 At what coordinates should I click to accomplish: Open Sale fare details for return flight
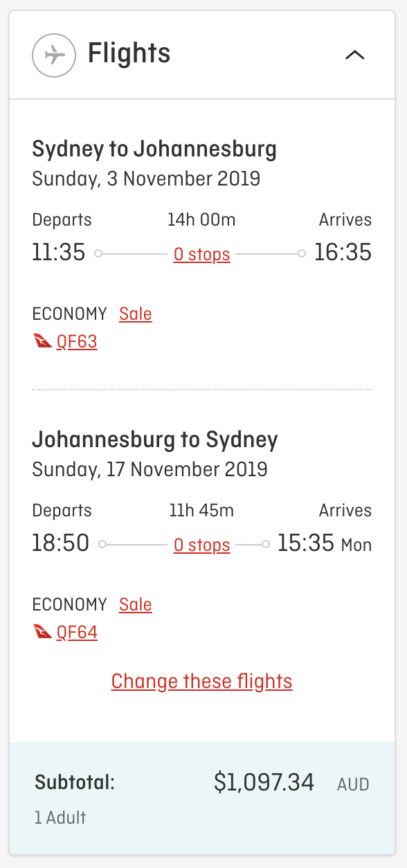136,605
